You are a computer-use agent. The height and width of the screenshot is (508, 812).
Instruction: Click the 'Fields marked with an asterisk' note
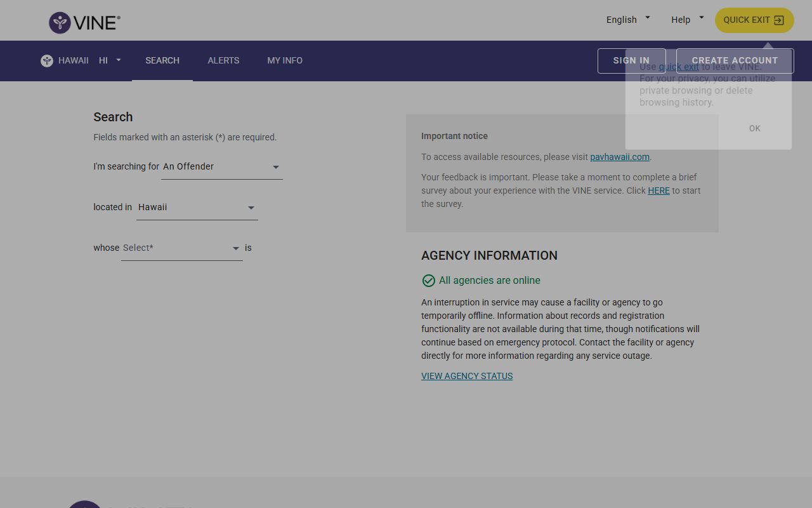click(x=185, y=137)
